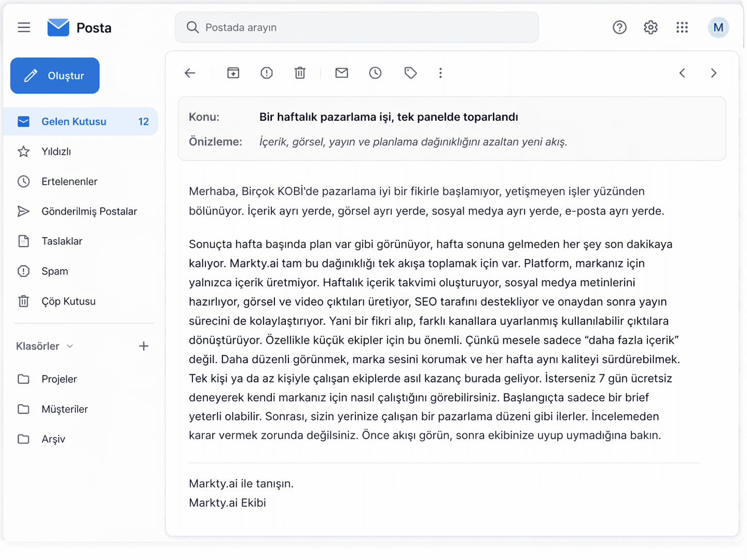The image size is (747, 560).
Task: Add a label to this email
Action: (x=410, y=73)
